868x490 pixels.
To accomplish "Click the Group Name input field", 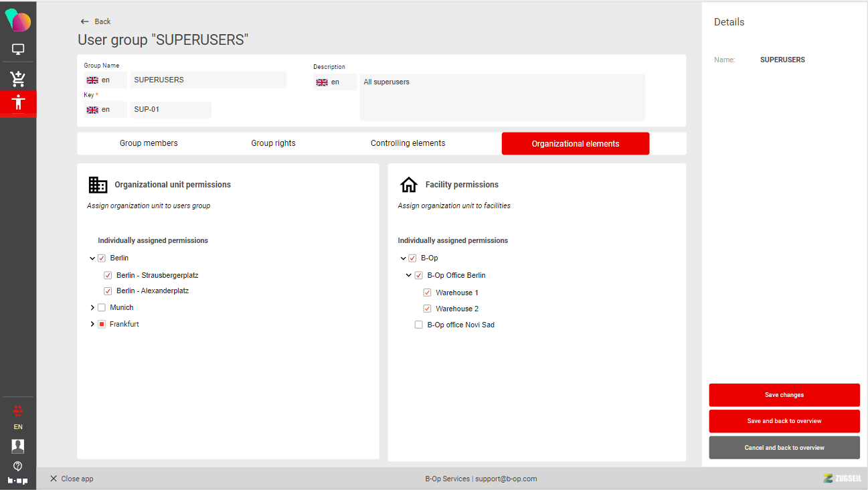I will point(207,80).
